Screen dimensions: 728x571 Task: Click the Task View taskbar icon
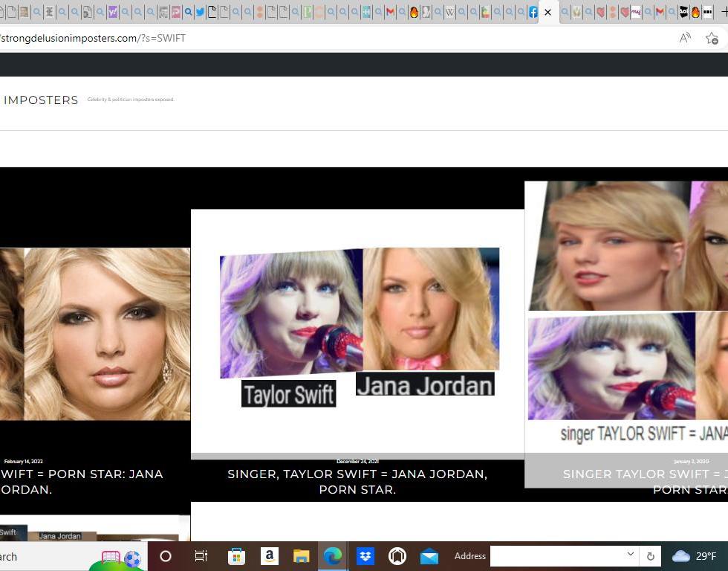click(201, 556)
